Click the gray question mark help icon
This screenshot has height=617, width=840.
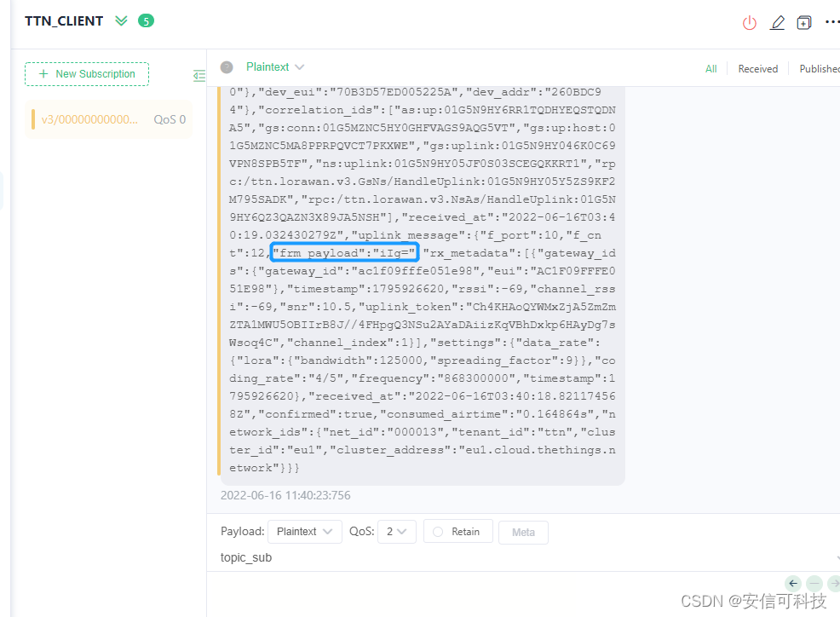coord(227,67)
